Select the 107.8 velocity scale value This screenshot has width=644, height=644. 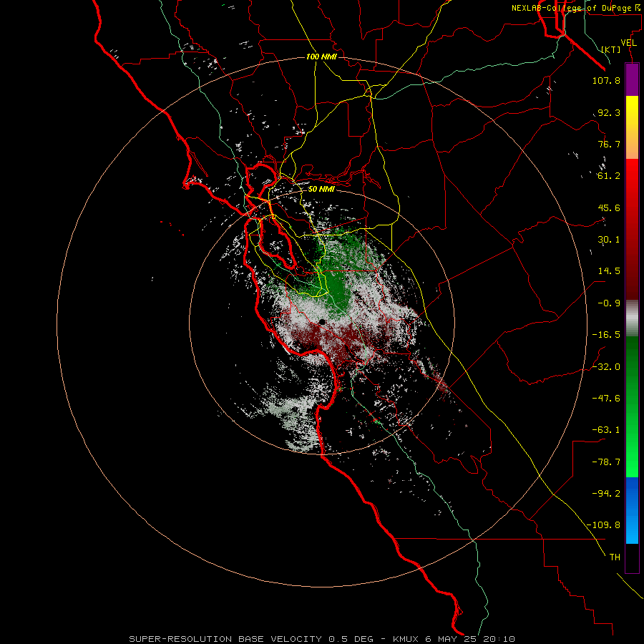[606, 80]
